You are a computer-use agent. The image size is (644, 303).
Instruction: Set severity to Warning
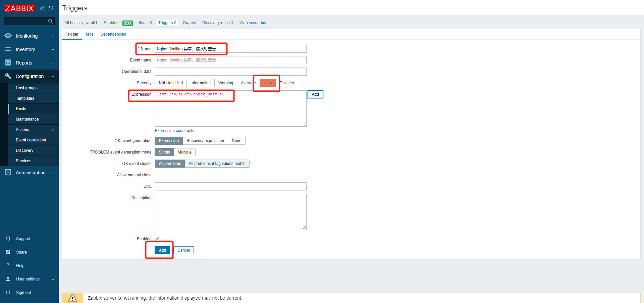(226, 83)
